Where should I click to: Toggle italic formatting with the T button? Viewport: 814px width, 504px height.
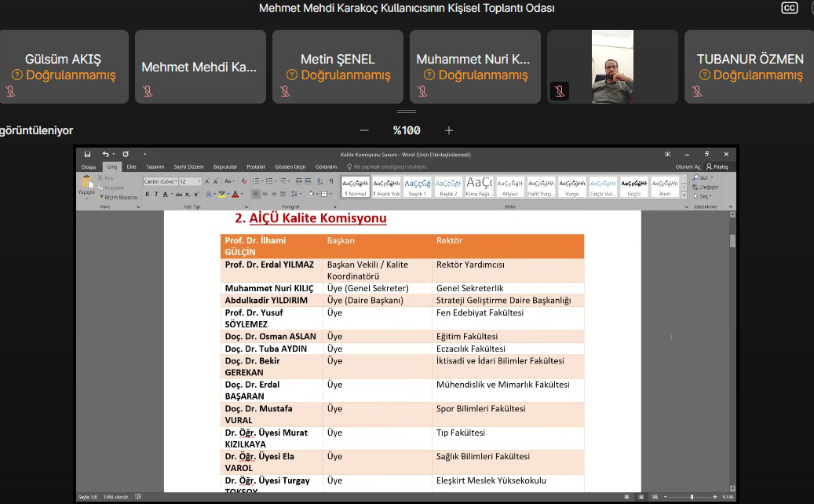tap(156, 194)
